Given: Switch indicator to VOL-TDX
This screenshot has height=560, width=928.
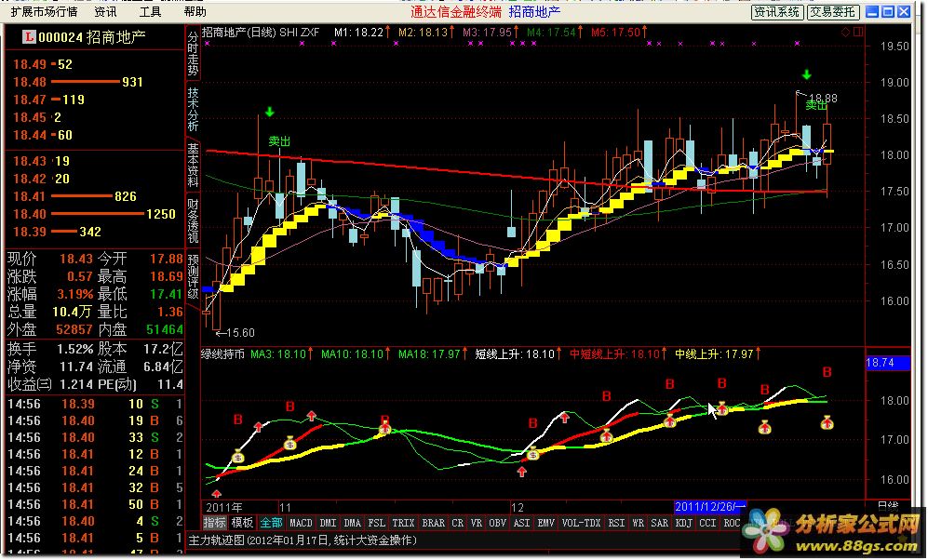Looking at the screenshot, I should tap(581, 523).
